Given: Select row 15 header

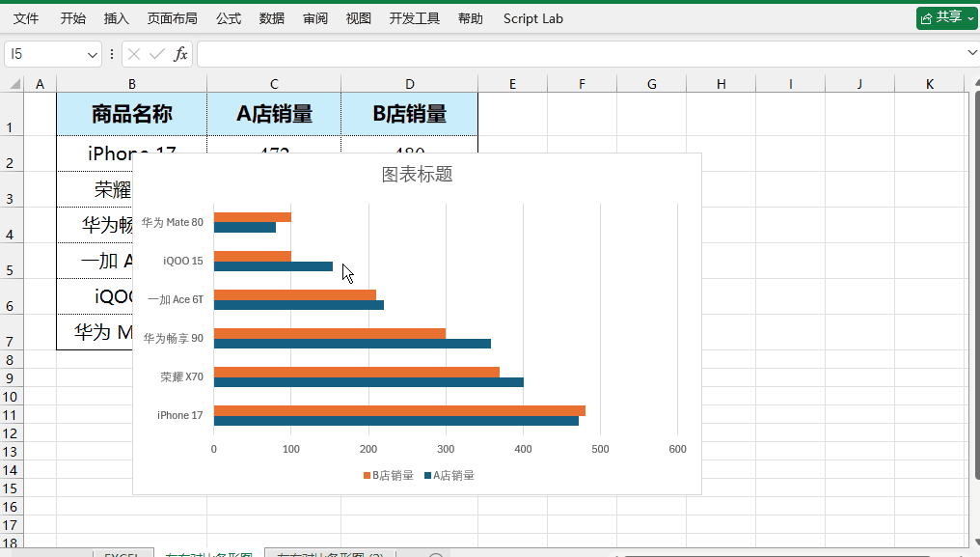Looking at the screenshot, I should click(x=11, y=488).
